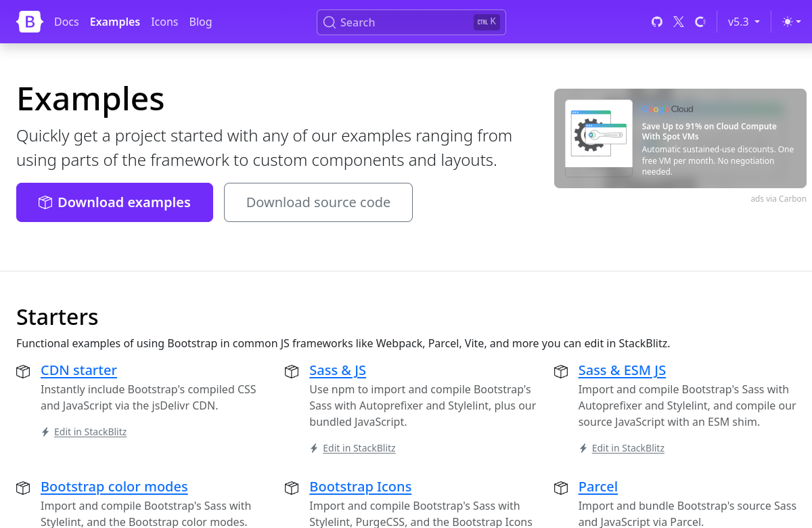Click the magnifier icon in search box
Screen dimensions: 812x528
pos(330,22)
